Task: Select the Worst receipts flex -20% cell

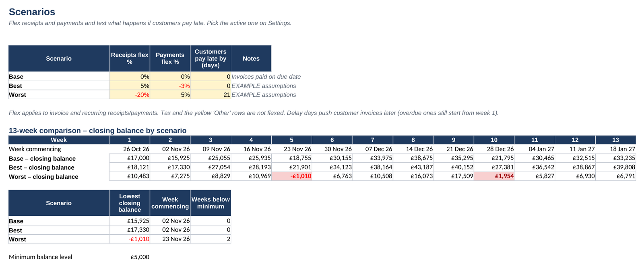Action: coord(130,94)
